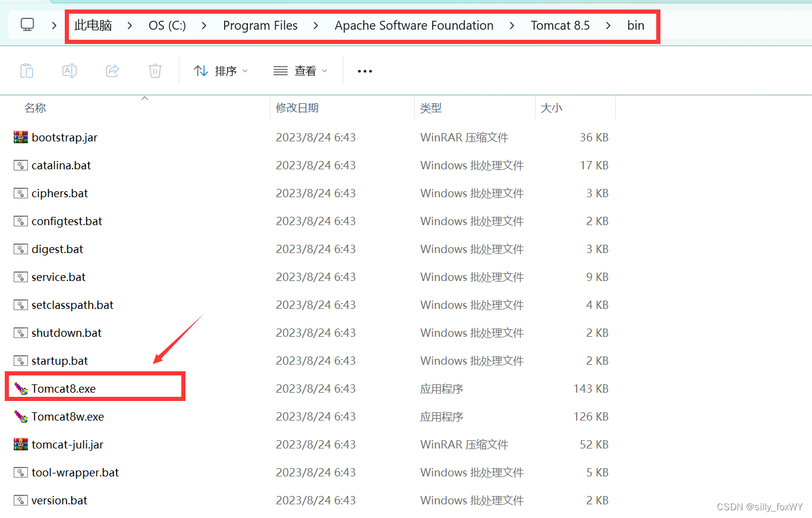Viewport: 812px width, 518px height.
Task: Click the shutdown.bat file icon
Action: pyautogui.click(x=21, y=333)
